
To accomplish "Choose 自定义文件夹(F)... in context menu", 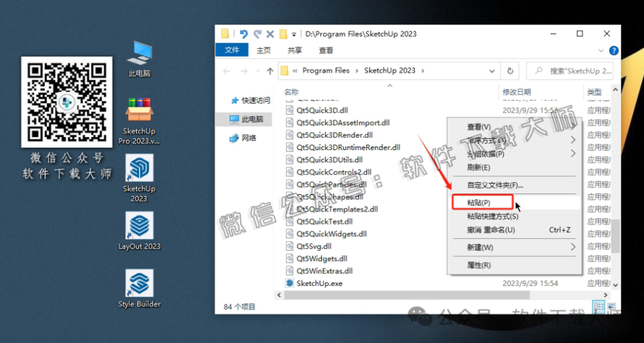I will tap(514, 185).
